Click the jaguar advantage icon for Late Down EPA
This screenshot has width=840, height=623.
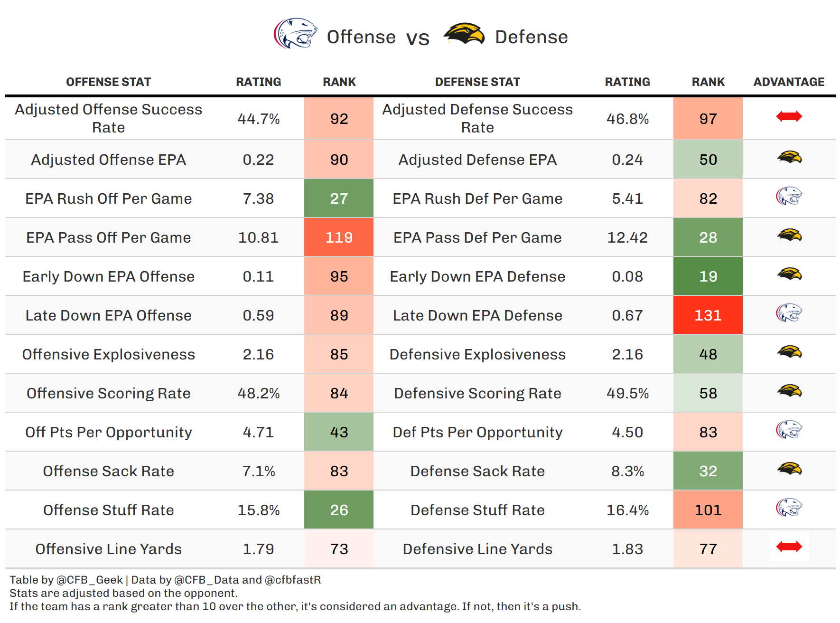pos(789,313)
